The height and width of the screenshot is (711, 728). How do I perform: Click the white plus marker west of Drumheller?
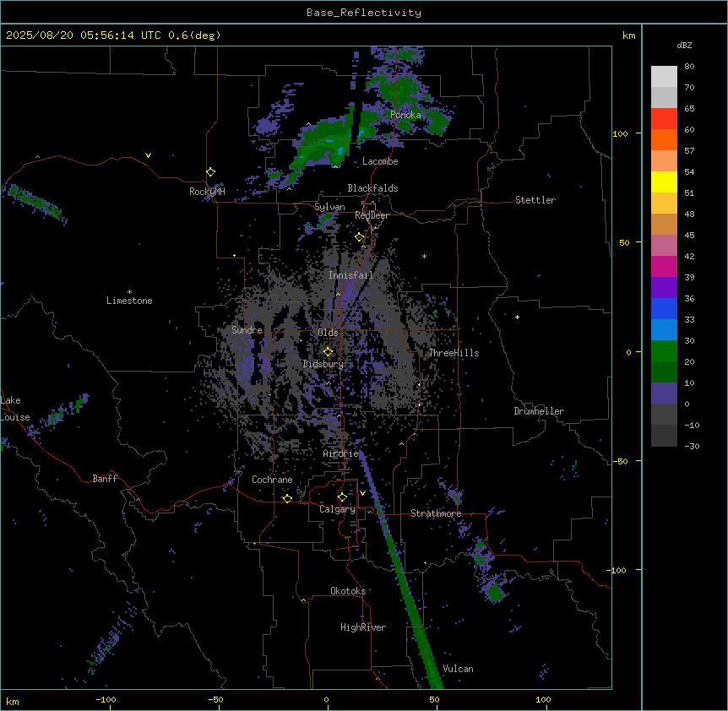517,317
